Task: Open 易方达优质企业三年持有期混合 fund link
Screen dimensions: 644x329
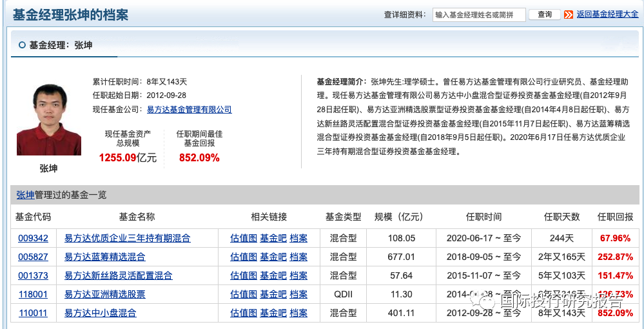Action: [128, 238]
